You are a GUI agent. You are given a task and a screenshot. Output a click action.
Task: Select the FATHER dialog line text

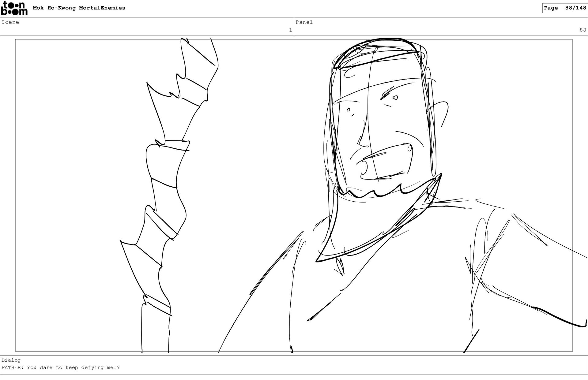tap(61, 367)
